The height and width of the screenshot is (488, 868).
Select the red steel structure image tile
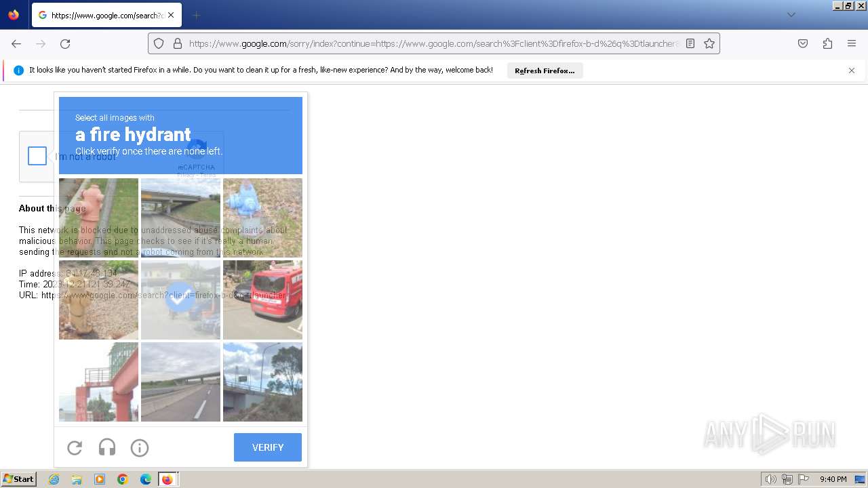click(98, 382)
